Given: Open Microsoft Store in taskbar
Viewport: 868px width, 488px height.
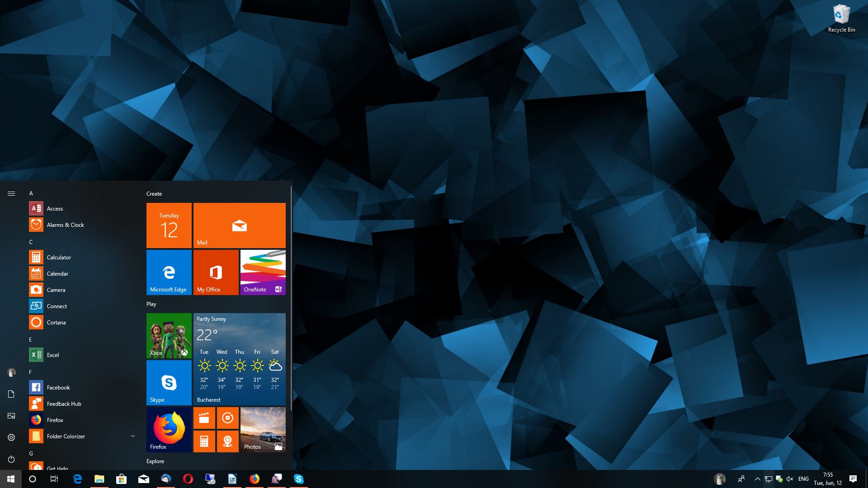Looking at the screenshot, I should tap(121, 479).
